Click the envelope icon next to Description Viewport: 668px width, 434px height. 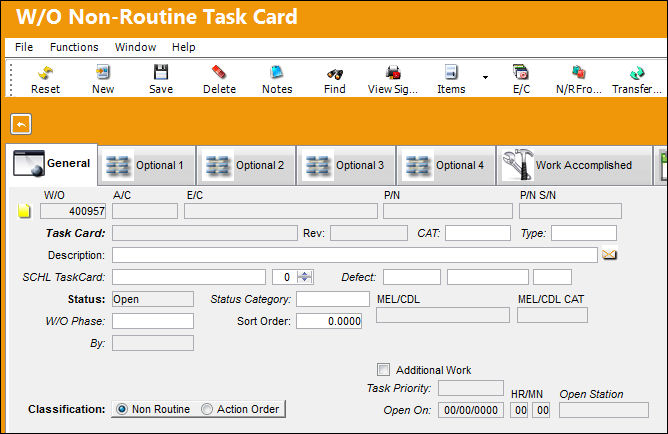[609, 255]
